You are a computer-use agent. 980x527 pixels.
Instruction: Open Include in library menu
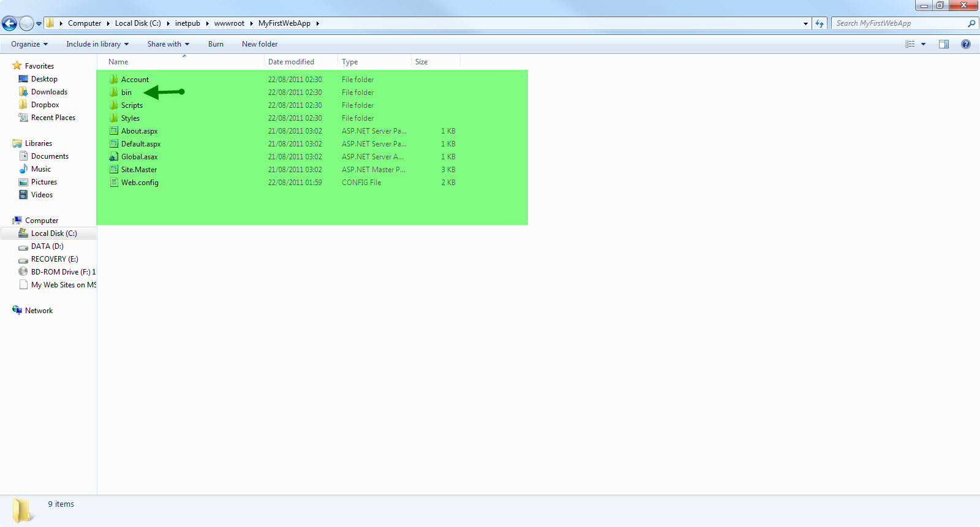[x=97, y=44]
